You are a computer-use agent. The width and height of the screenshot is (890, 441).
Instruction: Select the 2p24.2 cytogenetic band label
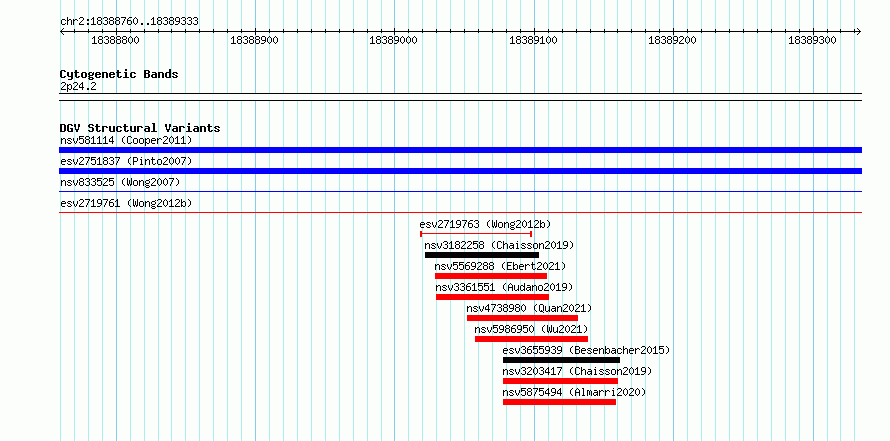pos(78,86)
